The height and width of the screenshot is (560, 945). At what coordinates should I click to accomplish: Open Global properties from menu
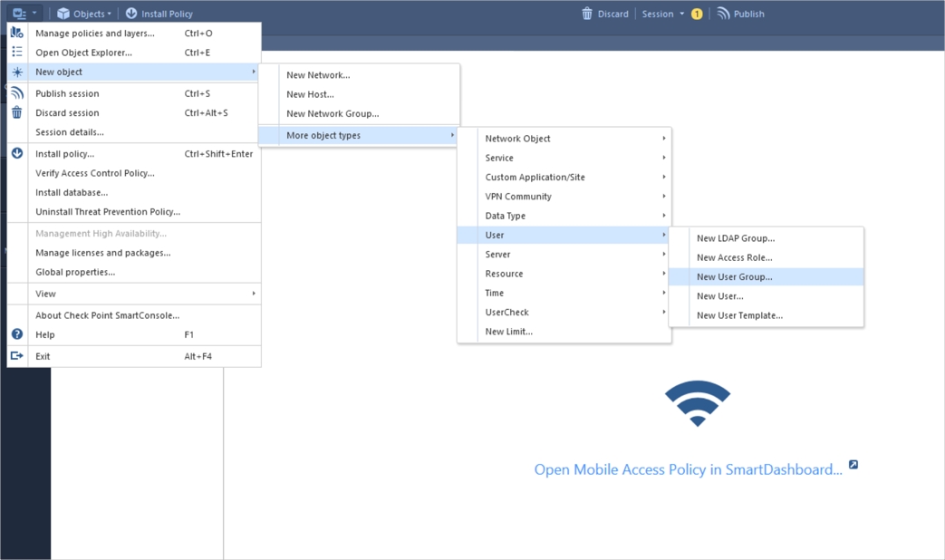pyautogui.click(x=75, y=272)
